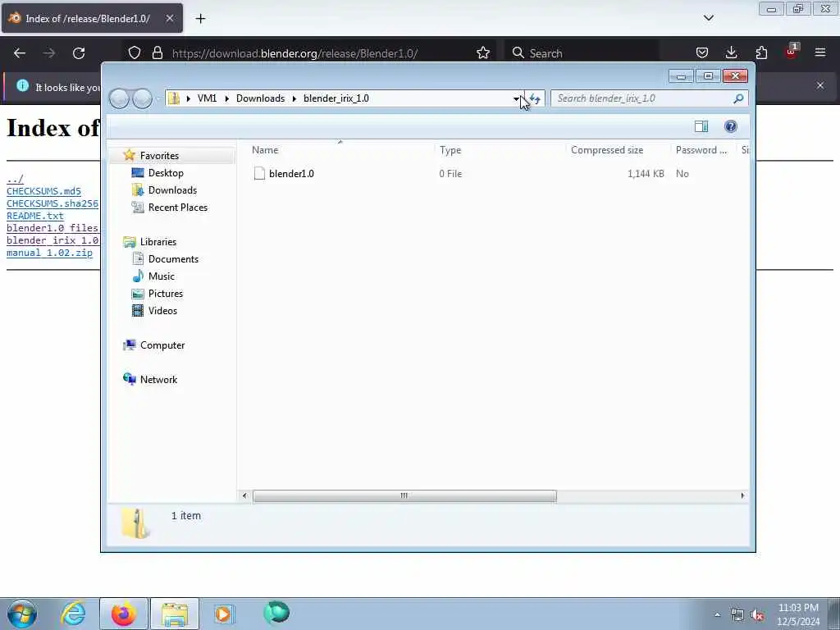Toggle the preview pane button
Screen dimensions: 840x630
701,126
